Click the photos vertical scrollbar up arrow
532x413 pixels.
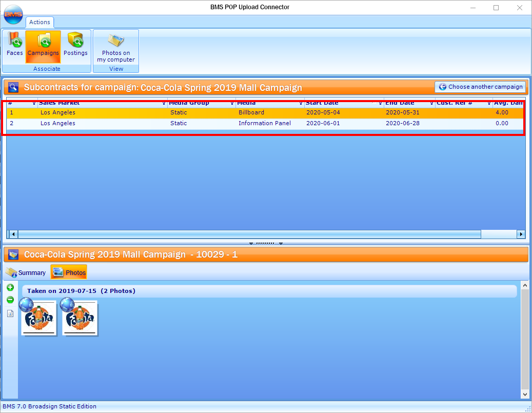(x=525, y=285)
